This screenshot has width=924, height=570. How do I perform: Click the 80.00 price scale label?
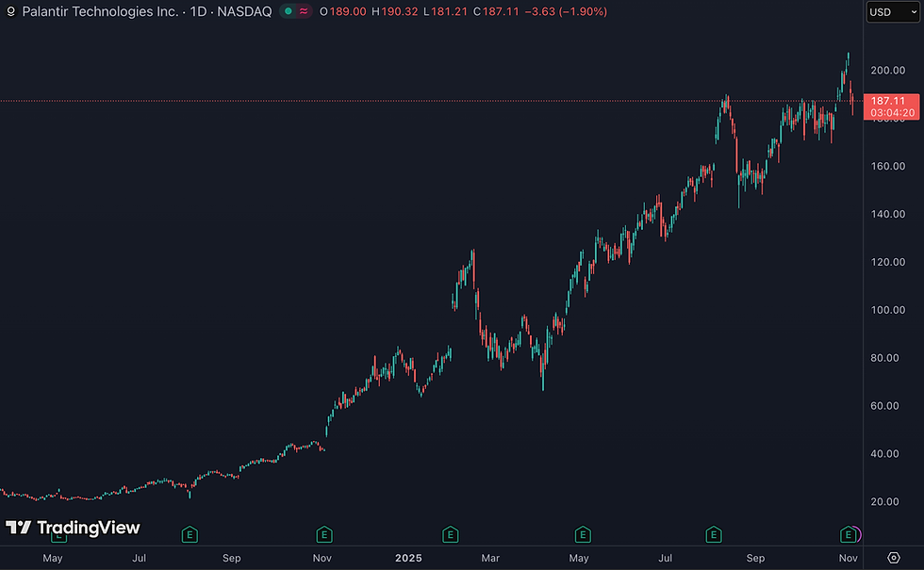click(x=885, y=358)
